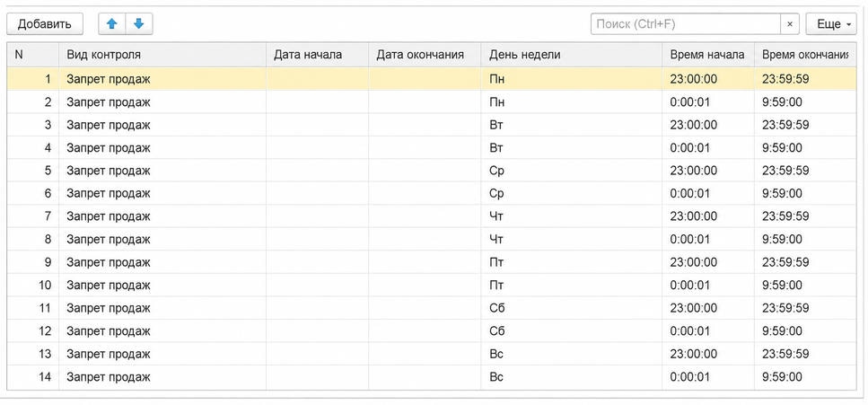Click Пн day cell in row 2
868x405 pixels.
(x=571, y=102)
